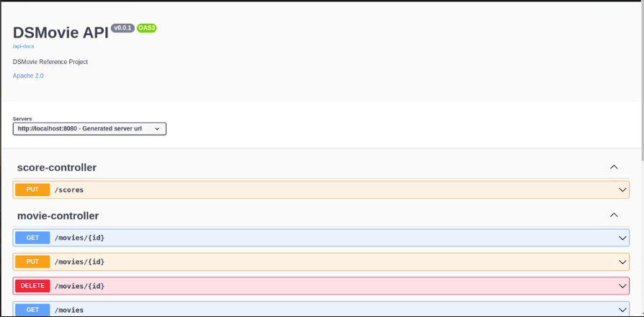
Task: Expand the GET /movies row arrow
Action: 622,310
